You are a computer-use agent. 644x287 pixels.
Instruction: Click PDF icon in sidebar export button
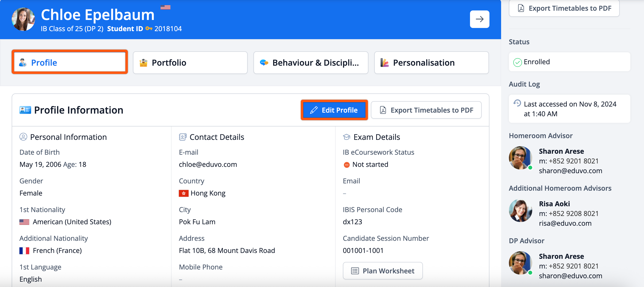tap(521, 8)
